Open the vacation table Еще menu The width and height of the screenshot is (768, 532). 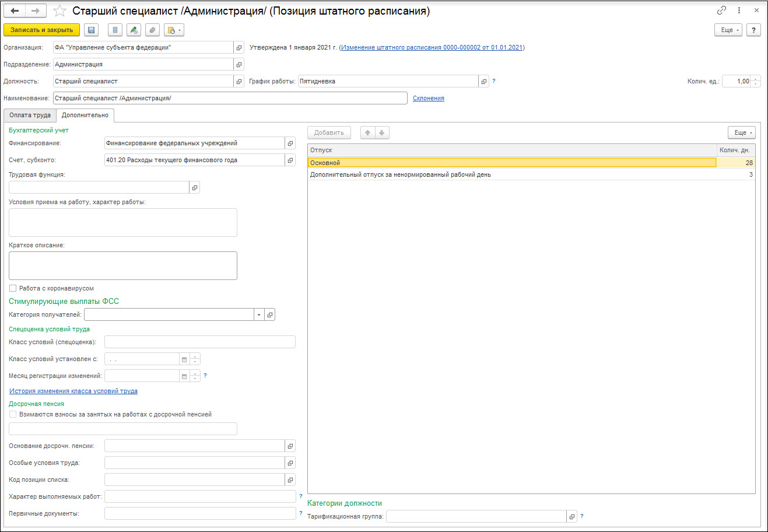pos(741,132)
